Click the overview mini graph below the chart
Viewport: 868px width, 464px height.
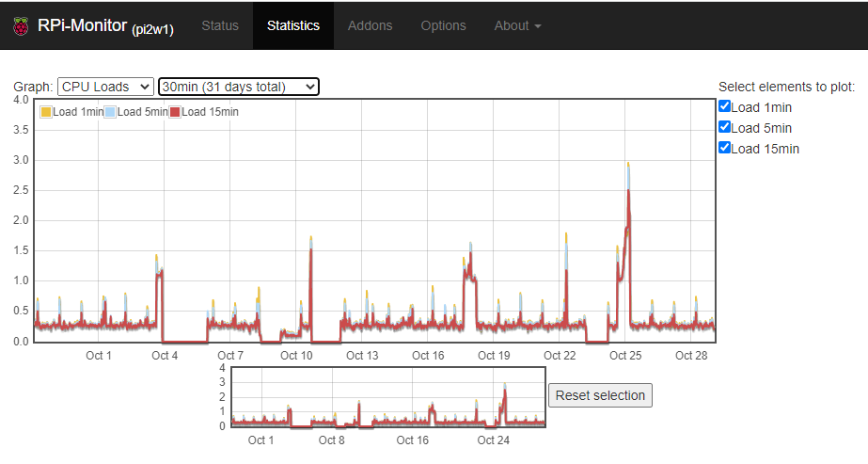(x=387, y=398)
